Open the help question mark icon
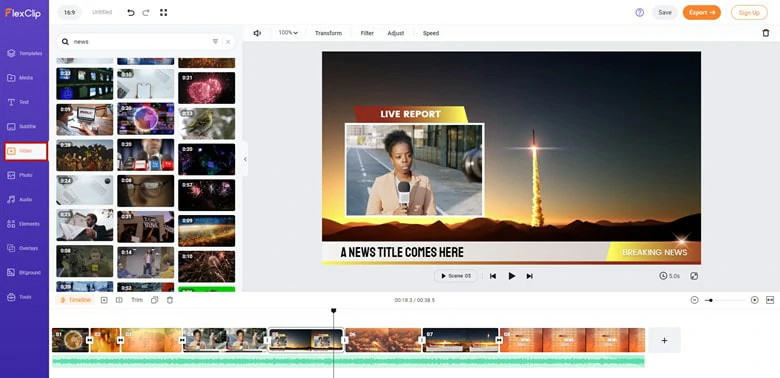The width and height of the screenshot is (780, 378). (x=640, y=12)
